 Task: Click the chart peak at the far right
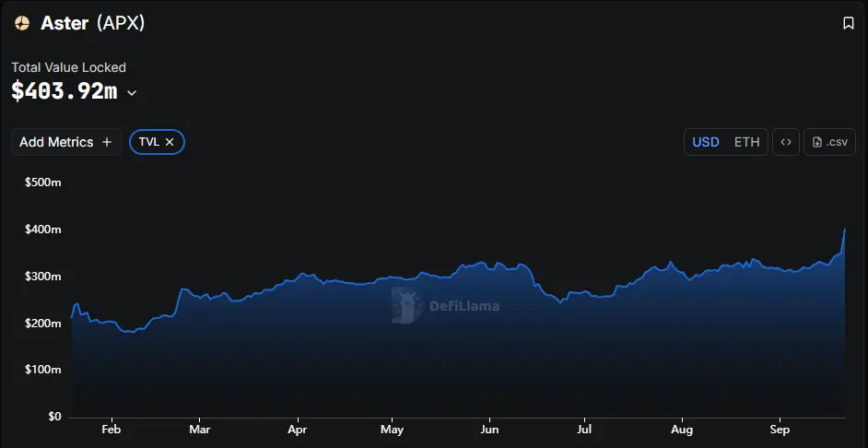[x=844, y=230]
